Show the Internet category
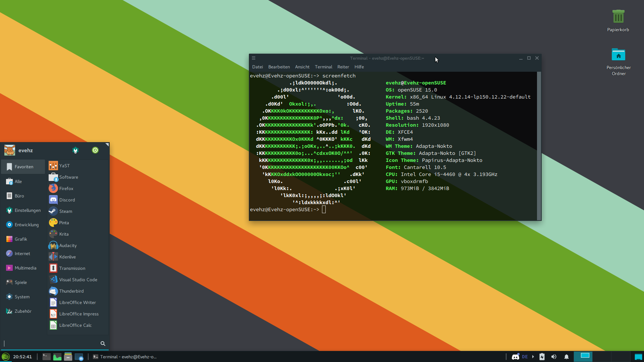Image resolution: width=644 pixels, height=362 pixels. coord(23,253)
